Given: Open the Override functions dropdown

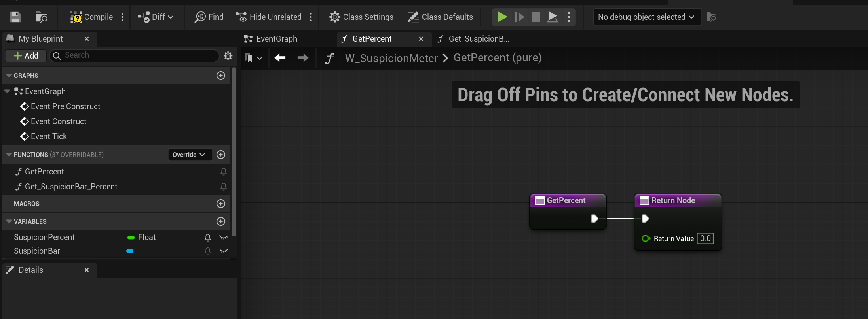Looking at the screenshot, I should [190, 155].
